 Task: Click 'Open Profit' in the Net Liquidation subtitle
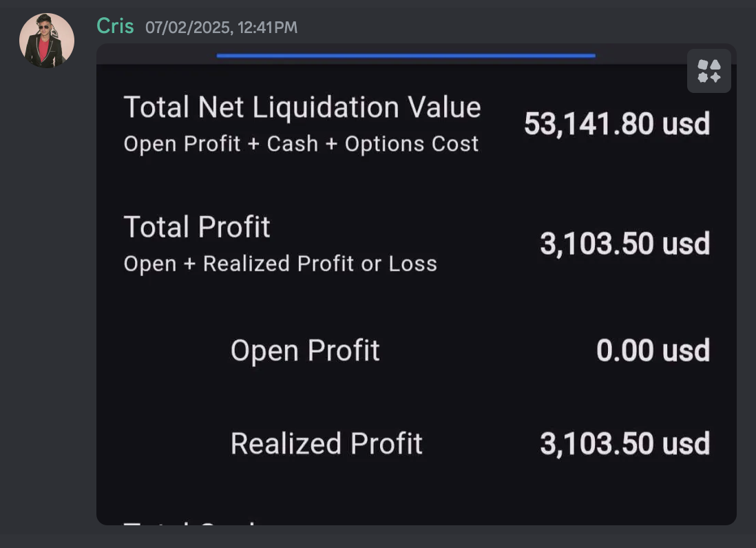point(182,144)
